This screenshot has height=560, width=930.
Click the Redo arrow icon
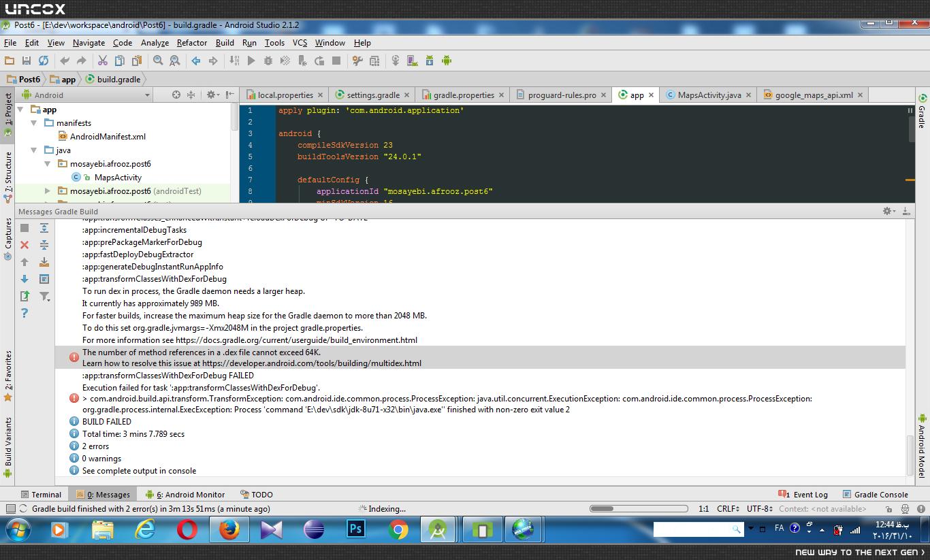82,61
